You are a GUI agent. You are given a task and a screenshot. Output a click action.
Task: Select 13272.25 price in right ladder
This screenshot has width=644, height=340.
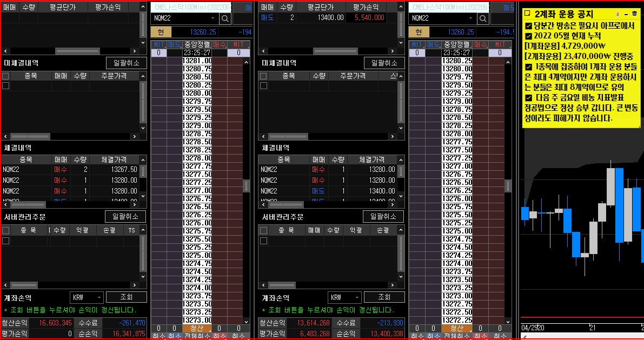coord(457,321)
